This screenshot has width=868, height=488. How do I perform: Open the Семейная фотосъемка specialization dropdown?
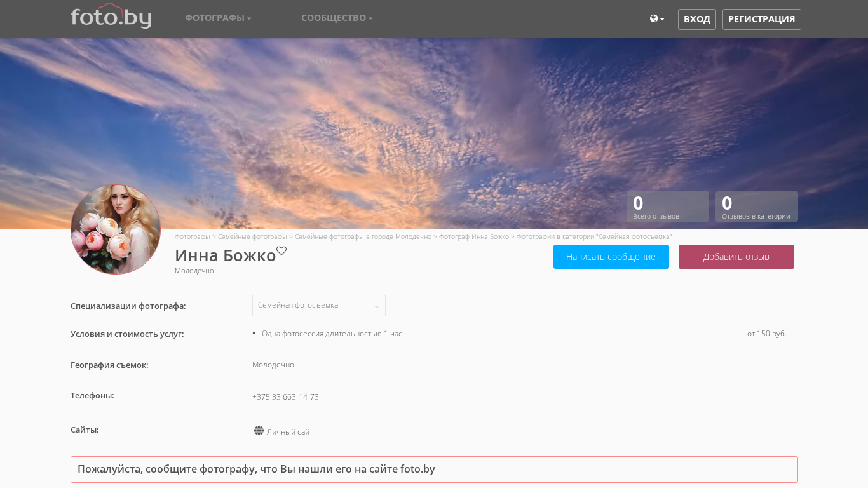[319, 306]
